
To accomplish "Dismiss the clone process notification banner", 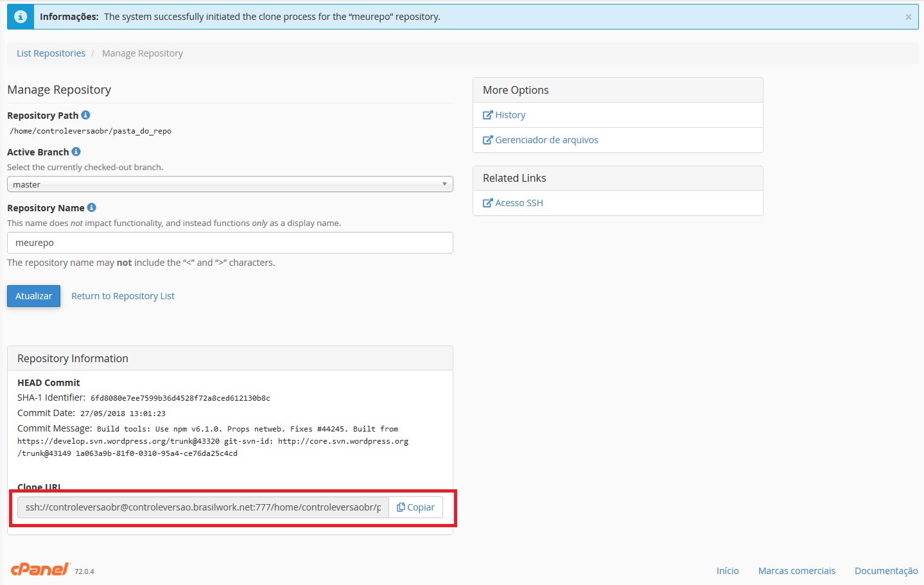I will [908, 17].
